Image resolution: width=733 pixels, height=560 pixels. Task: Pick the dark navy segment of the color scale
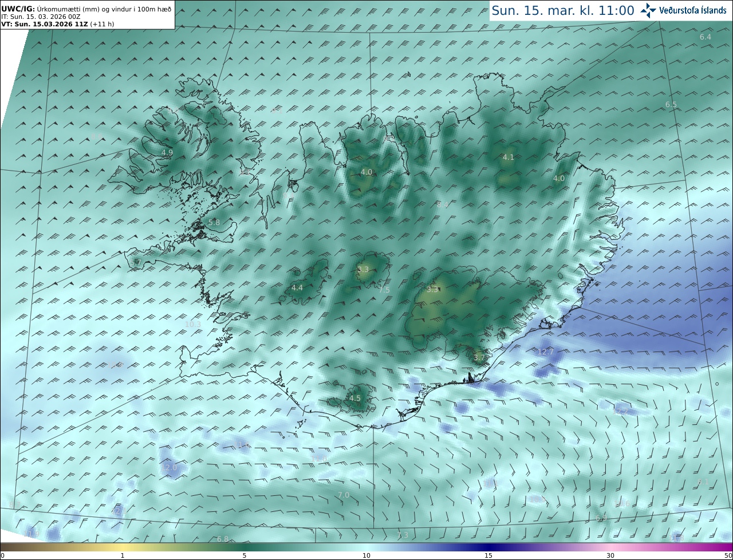pos(488,547)
